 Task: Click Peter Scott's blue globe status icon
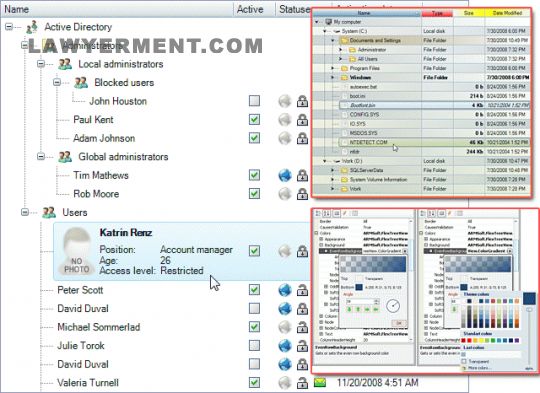[x=285, y=290]
